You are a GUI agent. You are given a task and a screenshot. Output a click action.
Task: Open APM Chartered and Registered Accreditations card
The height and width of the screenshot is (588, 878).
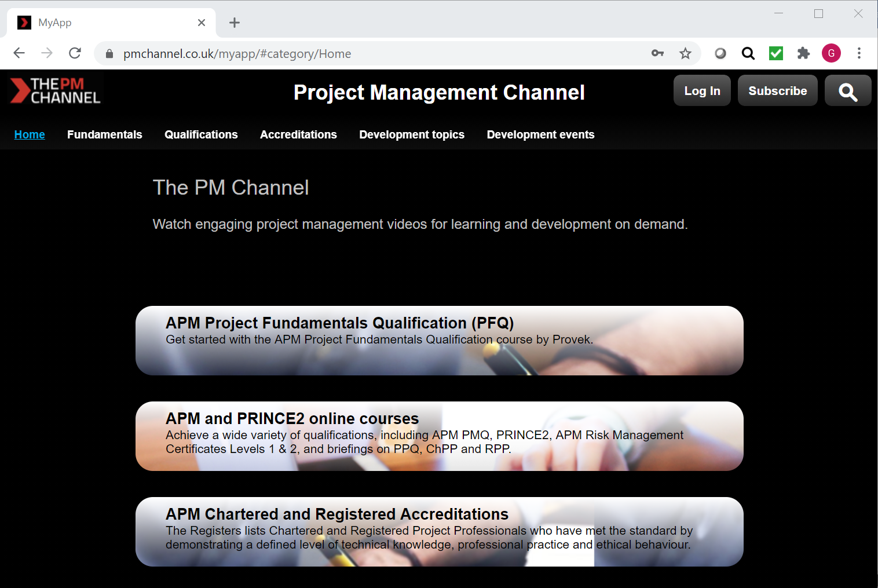[x=440, y=532]
